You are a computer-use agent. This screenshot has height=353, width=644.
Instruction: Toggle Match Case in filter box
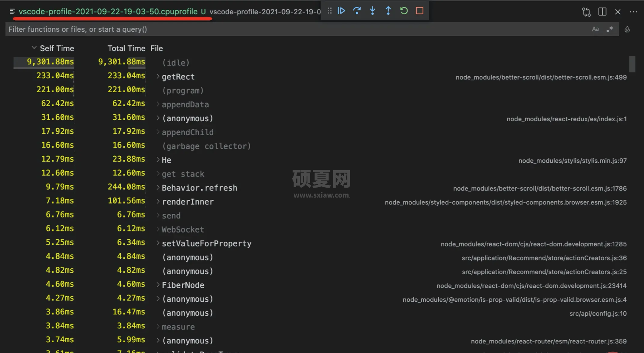point(595,29)
